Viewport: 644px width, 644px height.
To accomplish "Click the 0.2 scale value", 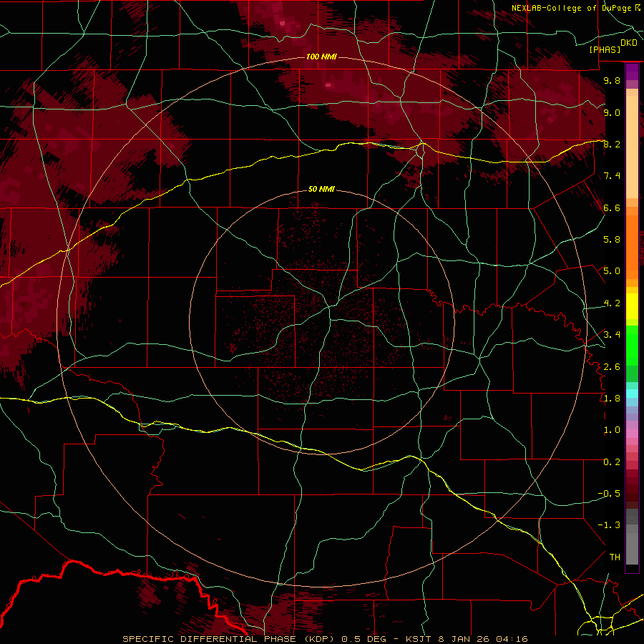I will point(612,462).
